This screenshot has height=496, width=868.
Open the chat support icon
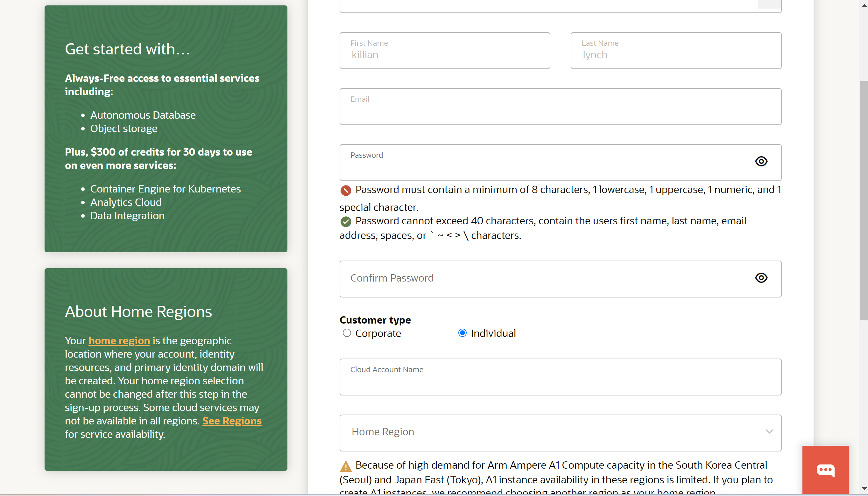click(825, 470)
